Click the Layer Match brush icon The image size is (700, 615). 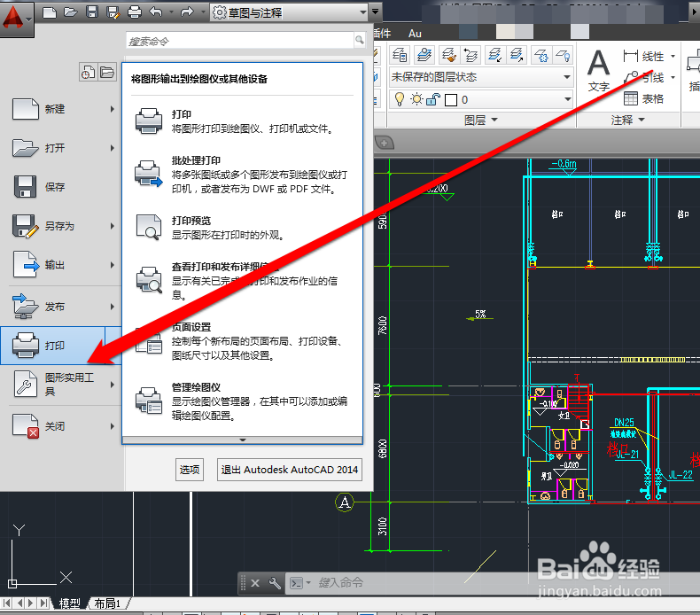click(x=449, y=55)
